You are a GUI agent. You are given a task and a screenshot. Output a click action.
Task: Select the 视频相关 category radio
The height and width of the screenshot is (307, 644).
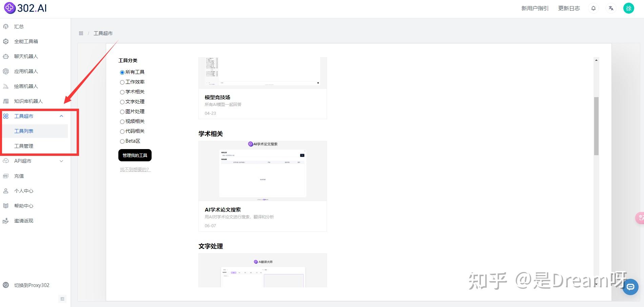tap(122, 122)
